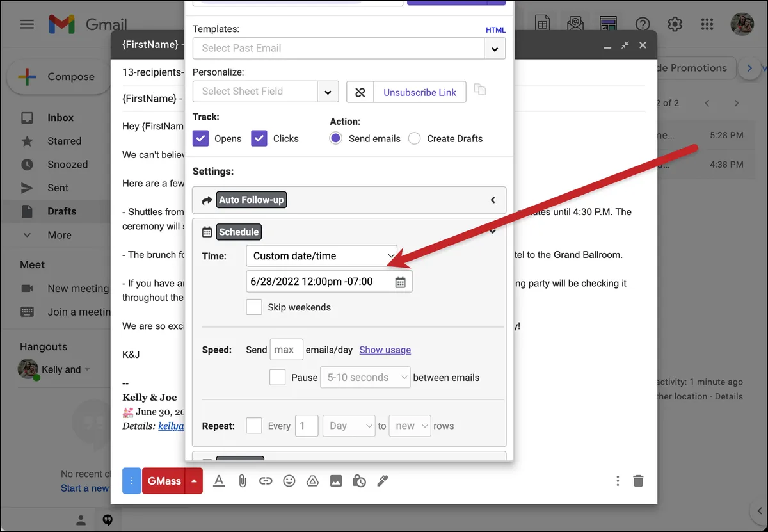Click the blue three-dot button beside GMass
The height and width of the screenshot is (532, 768).
tap(131, 481)
